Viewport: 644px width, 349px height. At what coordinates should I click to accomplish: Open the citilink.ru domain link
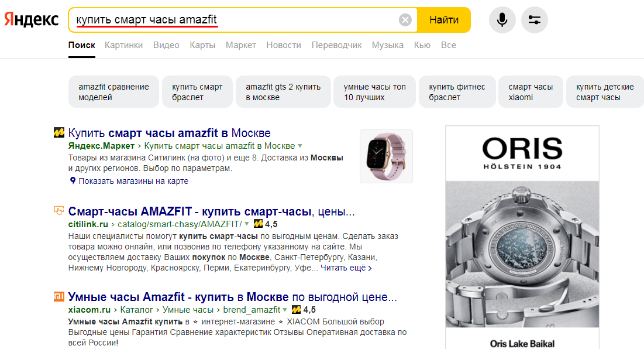pyautogui.click(x=88, y=224)
